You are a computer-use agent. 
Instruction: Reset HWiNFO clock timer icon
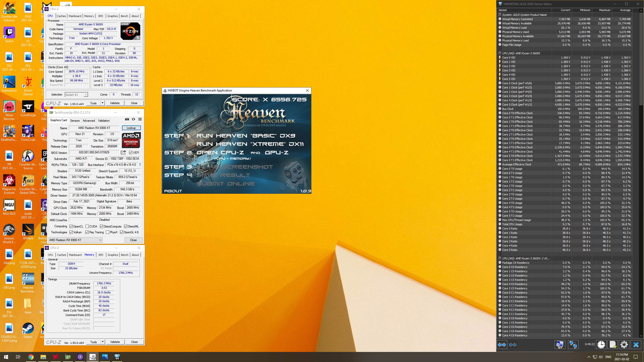click(601, 345)
